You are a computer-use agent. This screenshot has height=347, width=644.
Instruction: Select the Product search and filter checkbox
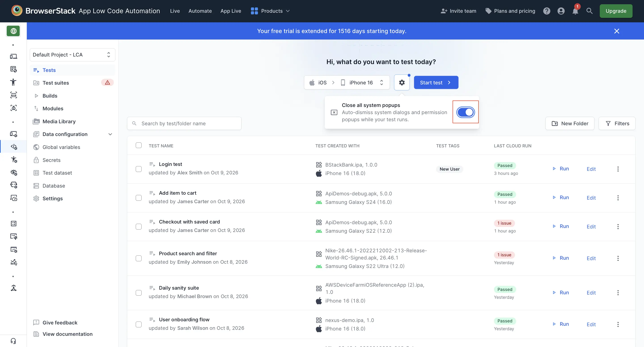click(x=138, y=258)
